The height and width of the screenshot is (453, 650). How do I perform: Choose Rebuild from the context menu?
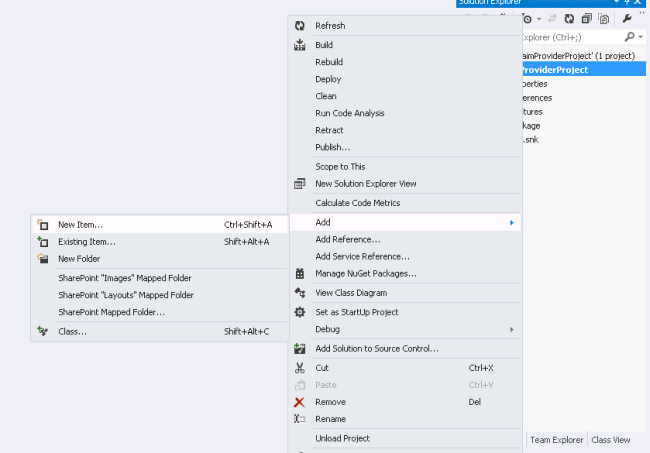coord(329,62)
